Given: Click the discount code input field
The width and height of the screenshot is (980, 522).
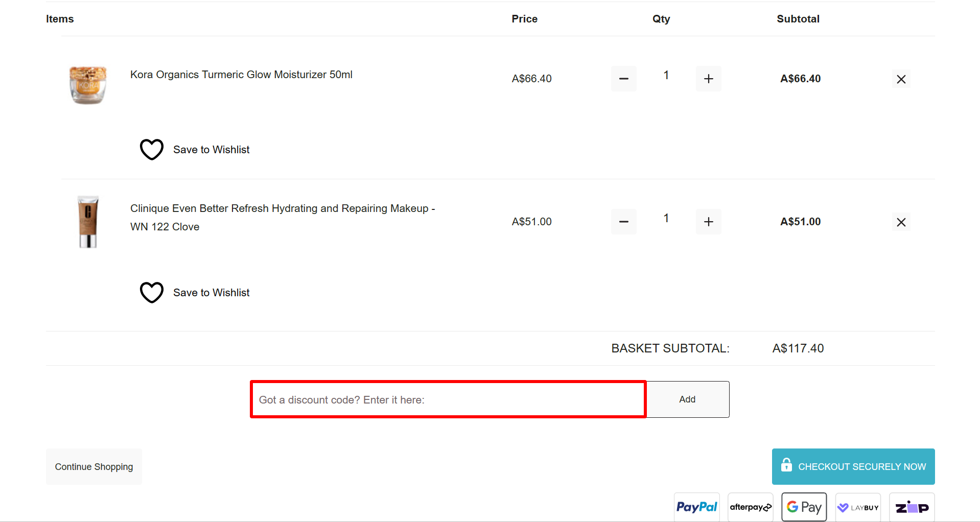Looking at the screenshot, I should pyautogui.click(x=447, y=399).
